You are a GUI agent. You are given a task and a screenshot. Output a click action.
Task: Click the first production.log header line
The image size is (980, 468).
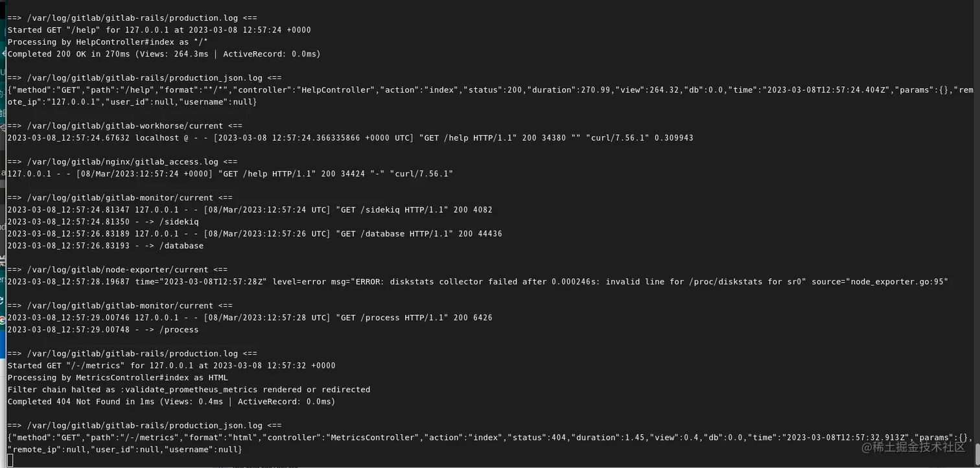tap(132, 18)
